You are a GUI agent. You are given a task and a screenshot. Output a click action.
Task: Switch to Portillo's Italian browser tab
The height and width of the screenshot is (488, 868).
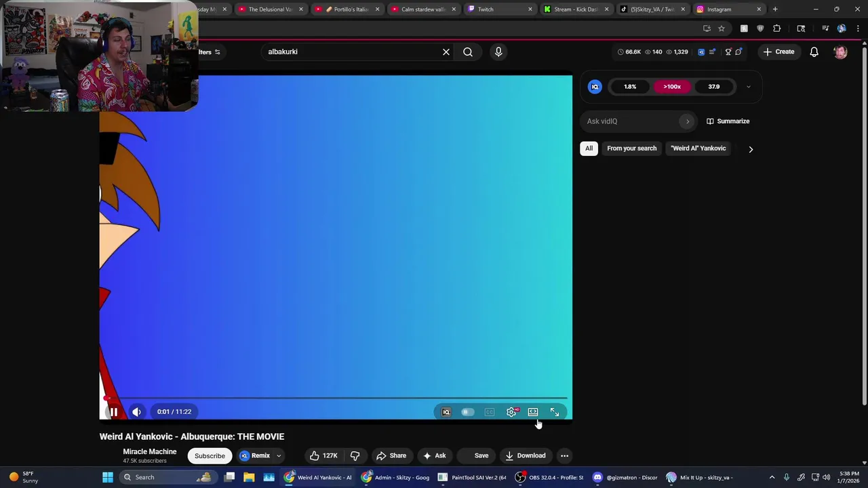click(x=349, y=9)
